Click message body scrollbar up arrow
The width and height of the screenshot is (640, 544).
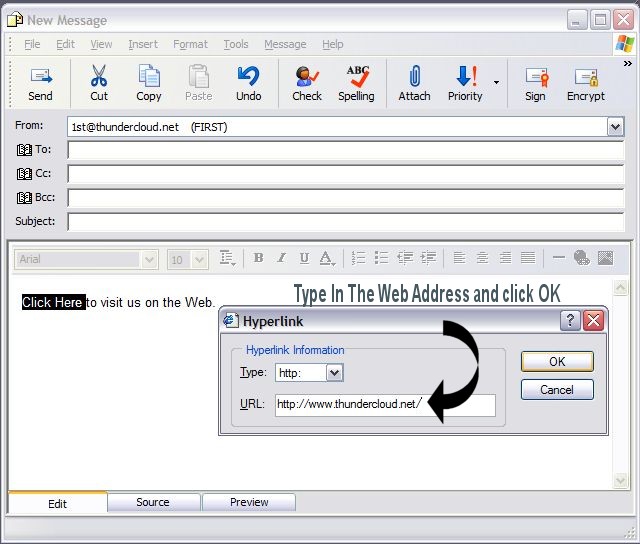coord(620,288)
